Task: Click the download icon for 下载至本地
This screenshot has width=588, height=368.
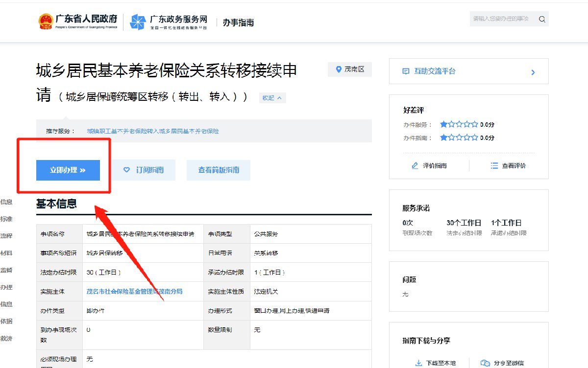Action: coord(418,363)
